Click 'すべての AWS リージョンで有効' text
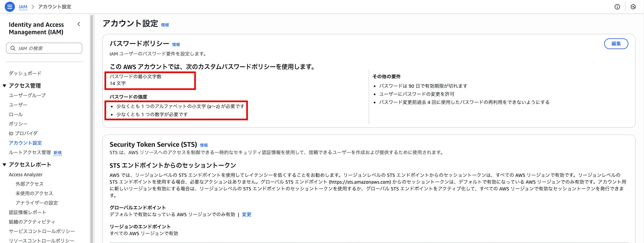The height and width of the screenshot is (243, 644). pyautogui.click(x=144, y=234)
